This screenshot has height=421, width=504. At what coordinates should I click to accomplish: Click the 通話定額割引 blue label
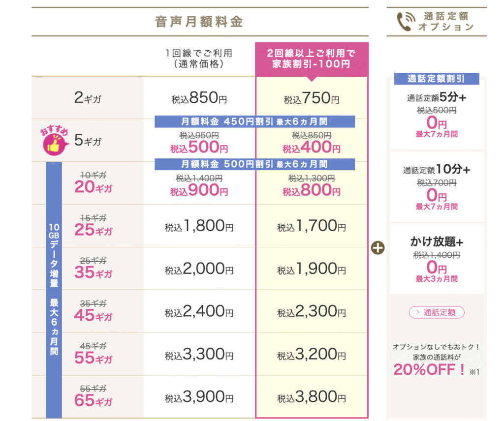(x=437, y=79)
